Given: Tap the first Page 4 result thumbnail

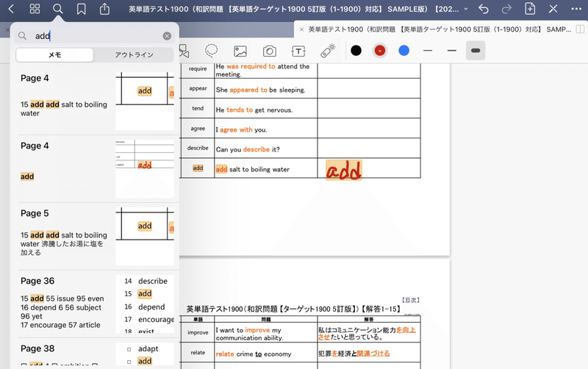Looking at the screenshot, I should 145,101.
